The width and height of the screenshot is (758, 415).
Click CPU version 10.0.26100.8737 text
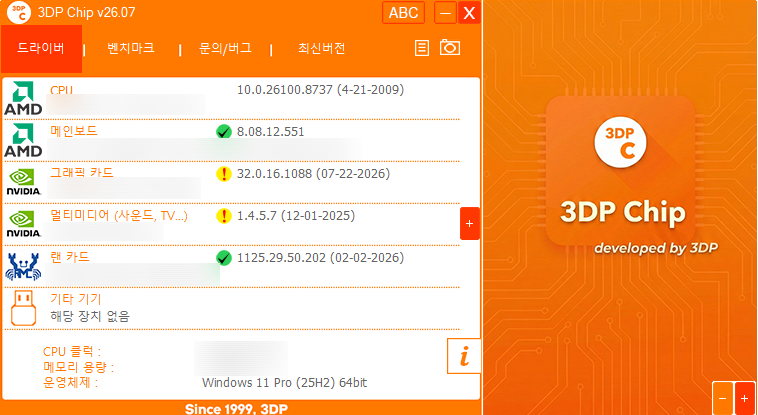tap(321, 90)
